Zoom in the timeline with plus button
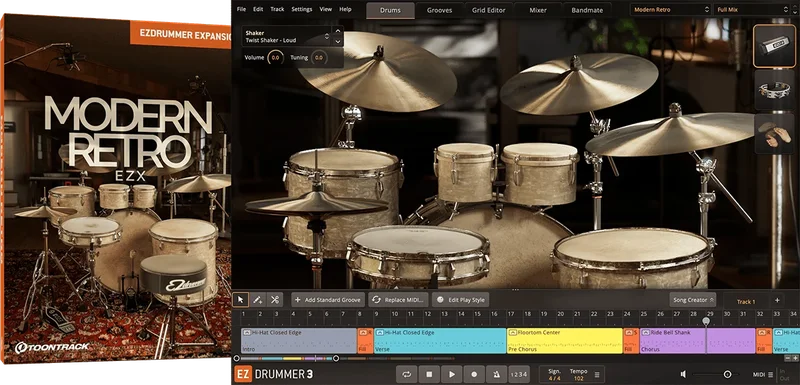Image resolution: width=800 pixels, height=385 pixels. click(x=795, y=358)
